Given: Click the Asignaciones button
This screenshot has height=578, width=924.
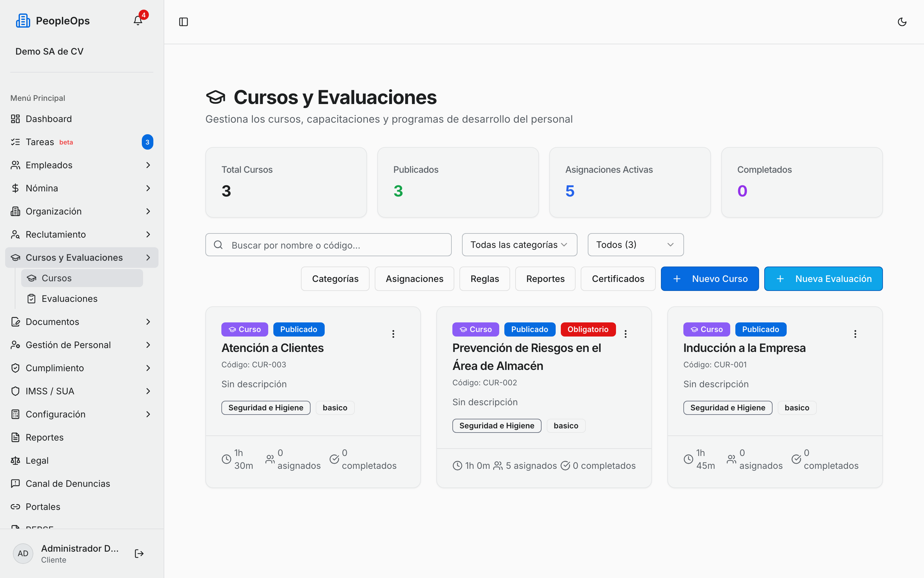Looking at the screenshot, I should (414, 279).
